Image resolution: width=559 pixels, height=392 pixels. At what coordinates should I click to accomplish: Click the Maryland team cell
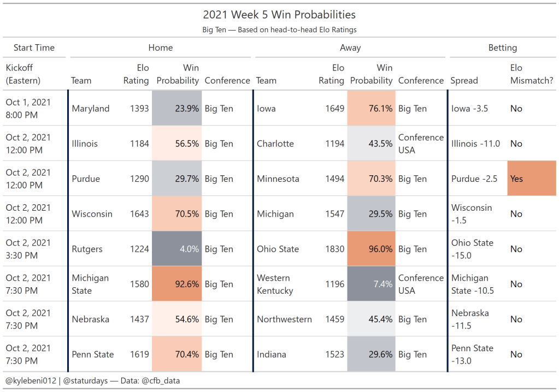[x=91, y=109]
